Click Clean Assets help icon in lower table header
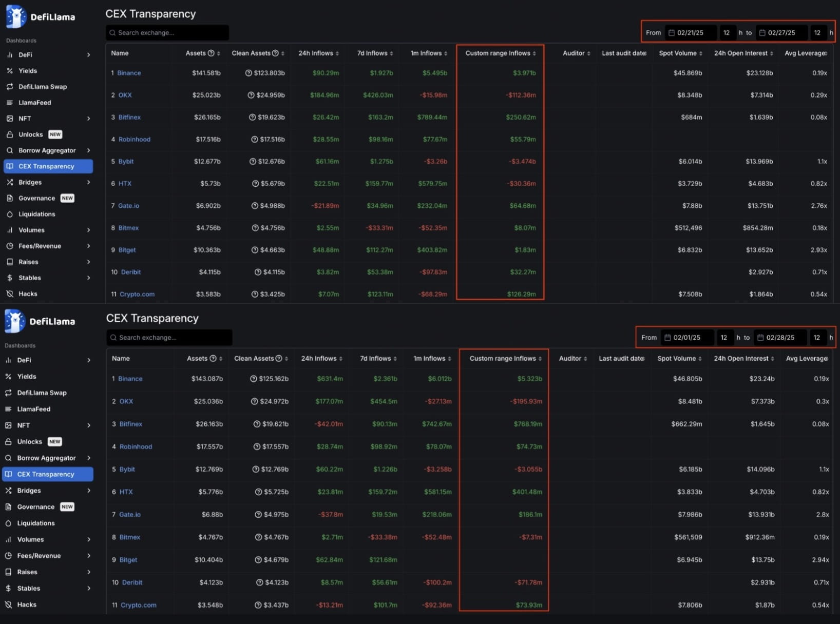This screenshot has height=624, width=840. [x=279, y=358]
